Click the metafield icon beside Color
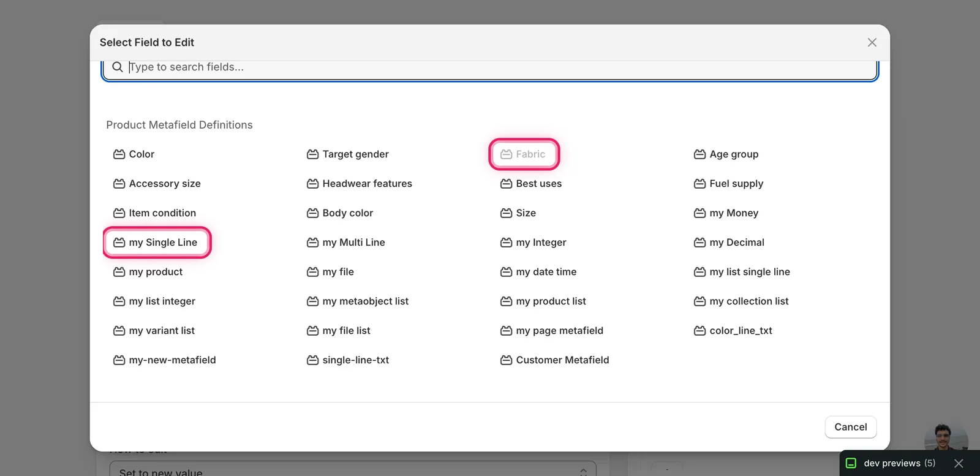The height and width of the screenshot is (476, 980). pos(119,154)
